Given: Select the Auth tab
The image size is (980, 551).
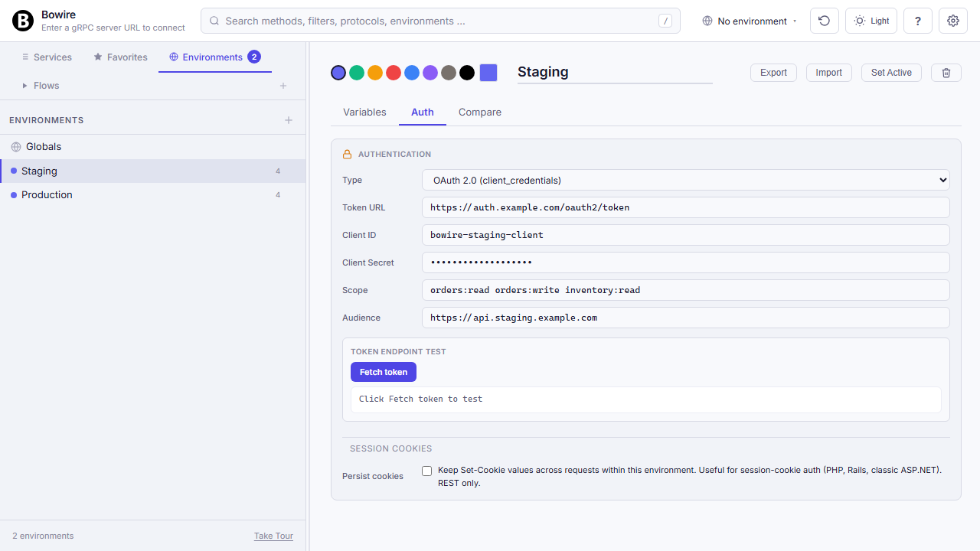Looking at the screenshot, I should pos(423,112).
